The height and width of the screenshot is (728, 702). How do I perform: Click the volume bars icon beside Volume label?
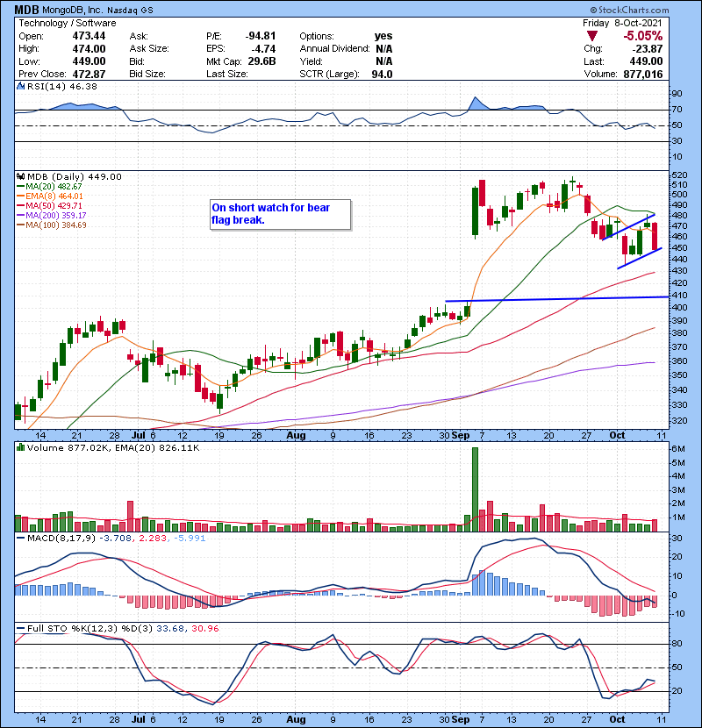tap(20, 447)
